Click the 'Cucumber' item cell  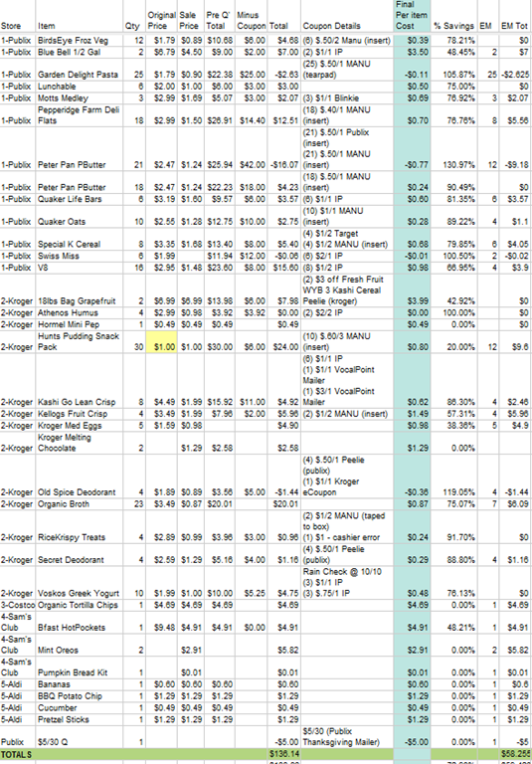pos(80,708)
